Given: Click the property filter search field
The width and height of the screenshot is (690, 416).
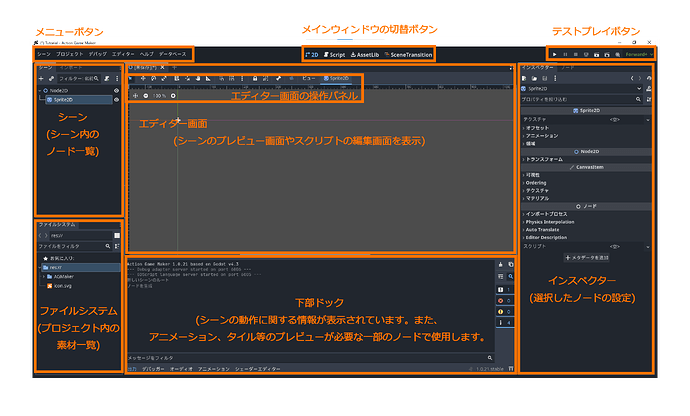Looking at the screenshot, I should (582, 99).
